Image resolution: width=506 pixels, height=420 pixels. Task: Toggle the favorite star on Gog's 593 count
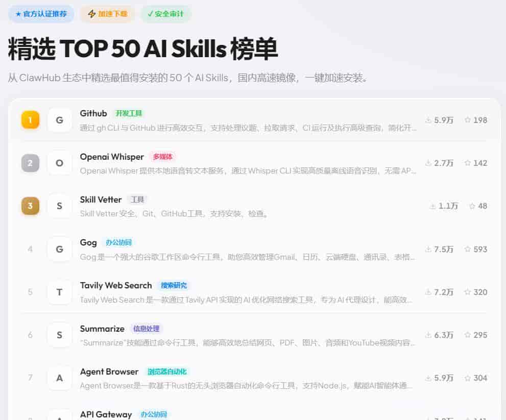click(468, 249)
